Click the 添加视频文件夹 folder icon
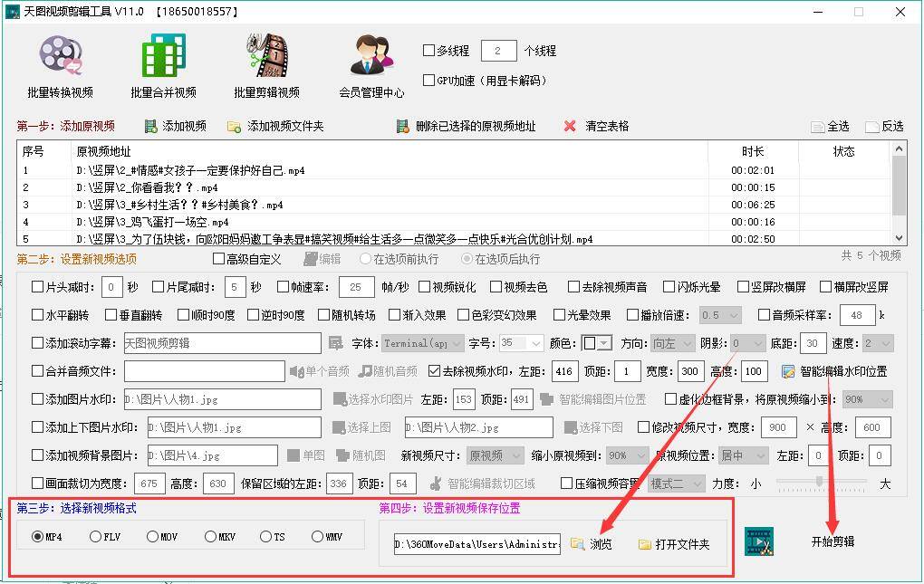This screenshot has height=584, width=924. click(234, 127)
